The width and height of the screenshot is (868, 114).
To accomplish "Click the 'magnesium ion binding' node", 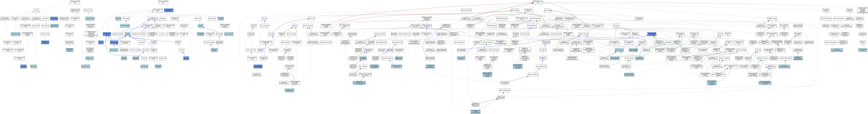I will (x=45, y=42).
